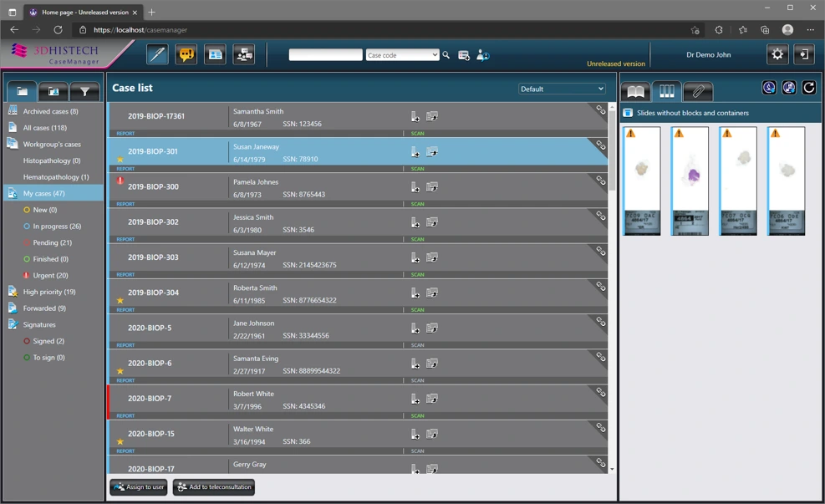Open the attachments paperclip tab
The image size is (825, 504).
click(x=698, y=92)
